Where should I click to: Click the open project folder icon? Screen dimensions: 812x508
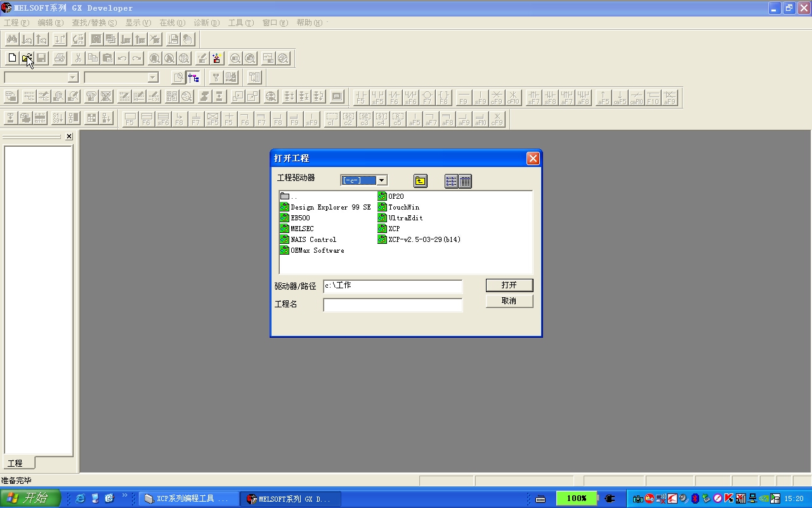(x=27, y=58)
